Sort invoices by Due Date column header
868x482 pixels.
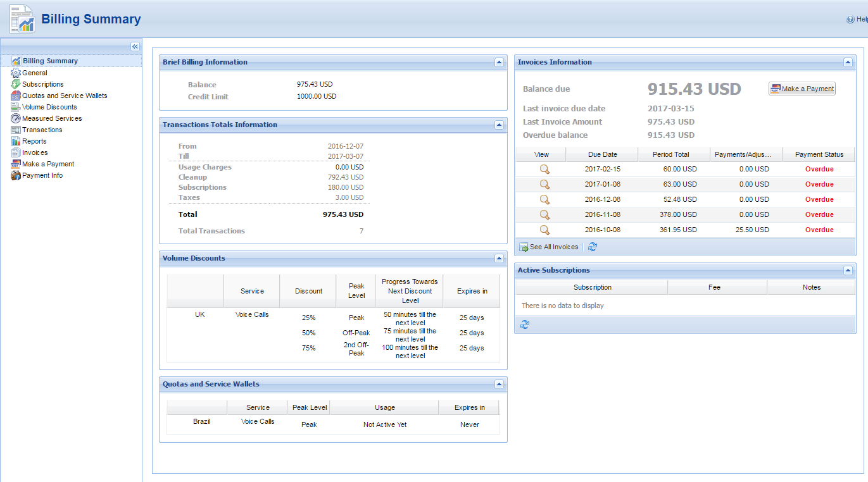pos(601,154)
